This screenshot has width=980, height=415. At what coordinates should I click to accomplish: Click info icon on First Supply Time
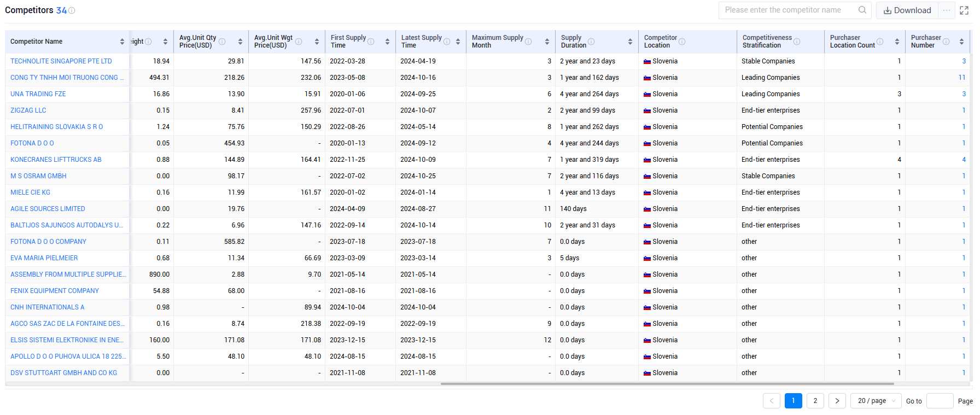[x=371, y=42]
